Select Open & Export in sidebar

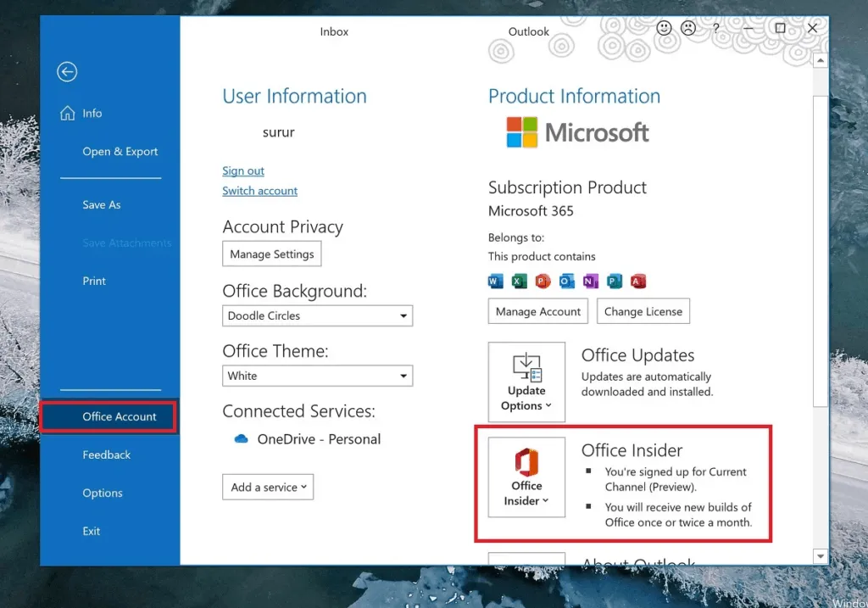click(x=120, y=152)
